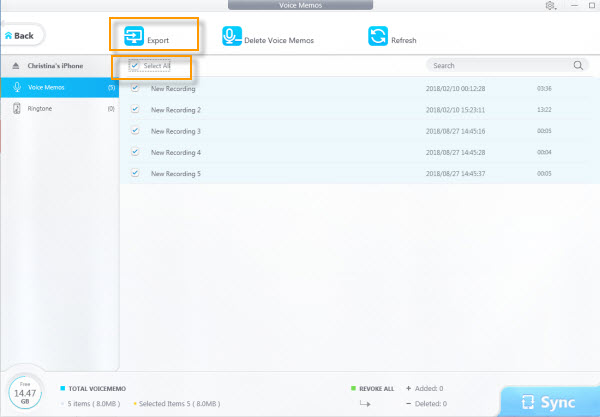Deselect the New Recording 5 checkbox
This screenshot has width=600, height=417.
(134, 173)
